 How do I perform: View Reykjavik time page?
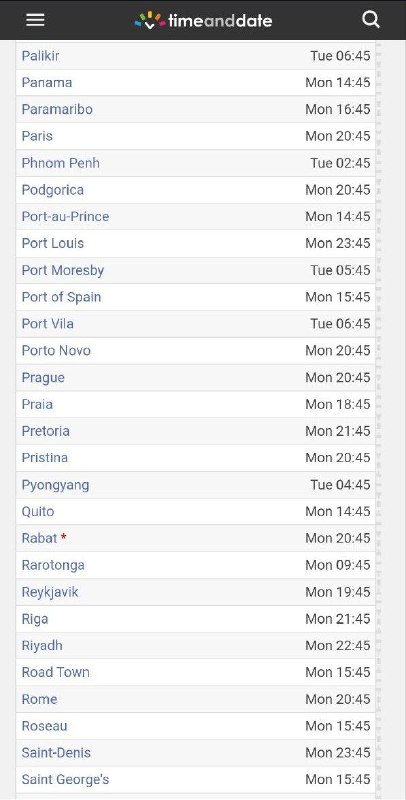click(50, 592)
